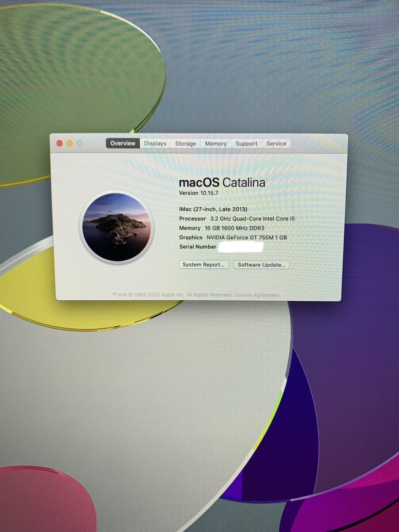Switch to the Displays tab
Viewport: 399px width, 532px height.
[155, 144]
